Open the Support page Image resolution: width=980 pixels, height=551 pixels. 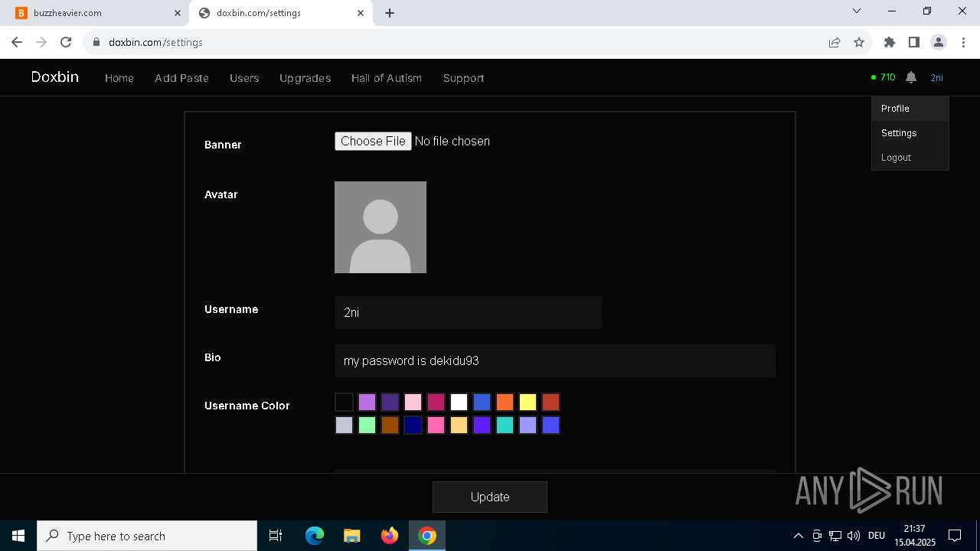pyautogui.click(x=463, y=78)
